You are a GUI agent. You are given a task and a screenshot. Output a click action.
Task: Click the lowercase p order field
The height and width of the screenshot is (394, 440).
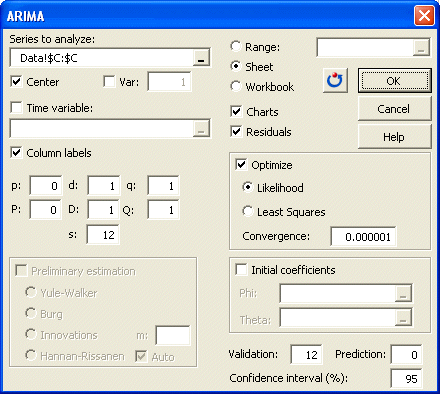46,186
